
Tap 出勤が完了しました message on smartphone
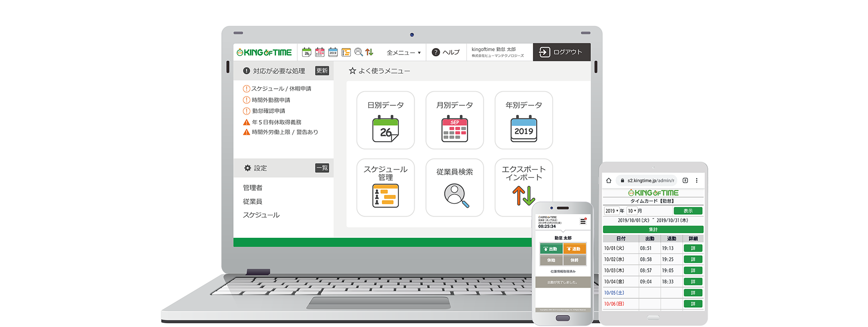pyautogui.click(x=563, y=282)
